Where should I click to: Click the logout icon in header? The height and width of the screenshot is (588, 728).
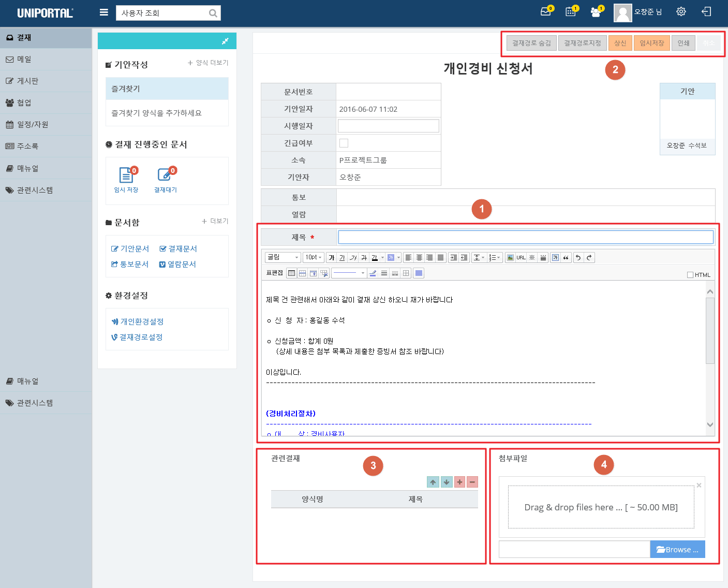point(707,11)
